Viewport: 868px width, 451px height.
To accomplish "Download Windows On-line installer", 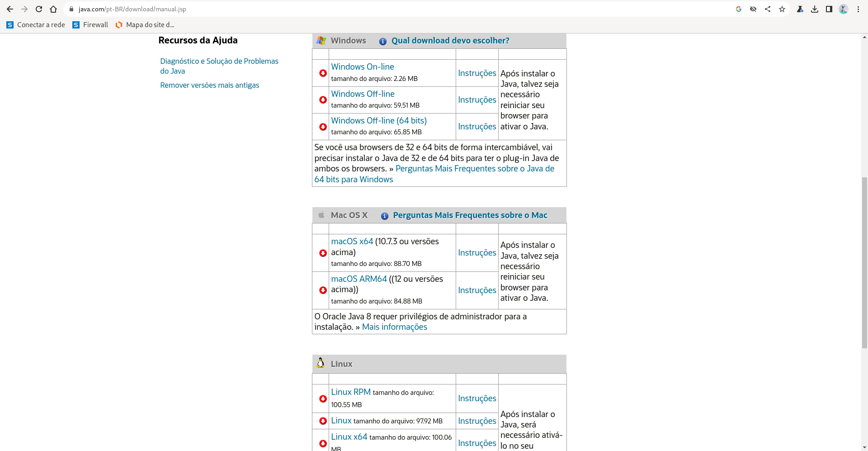I will [x=363, y=67].
